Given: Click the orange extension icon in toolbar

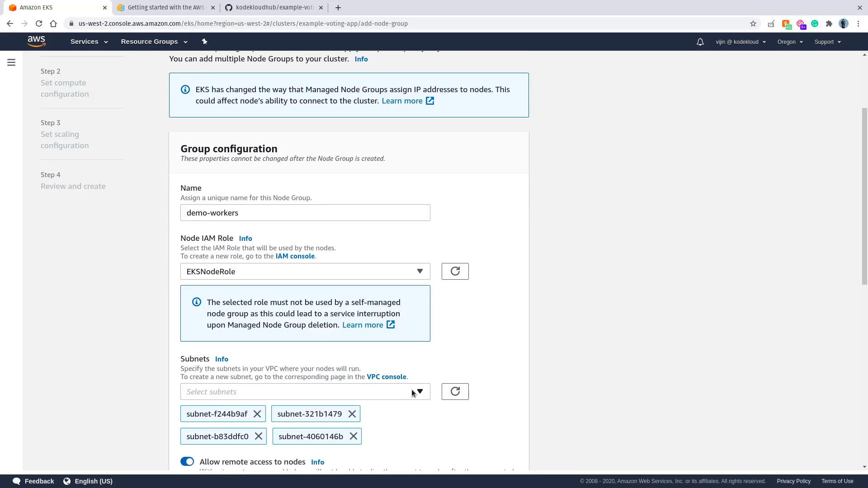Looking at the screenshot, I should 786,24.
